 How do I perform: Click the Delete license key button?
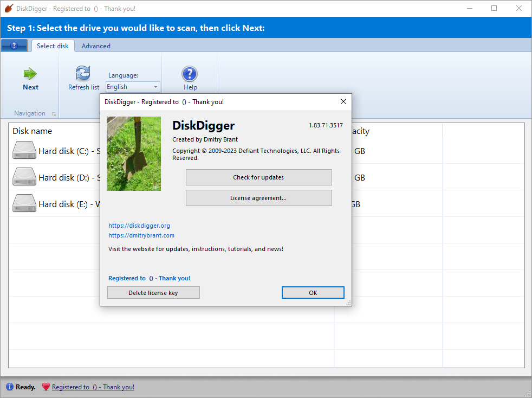[153, 293]
